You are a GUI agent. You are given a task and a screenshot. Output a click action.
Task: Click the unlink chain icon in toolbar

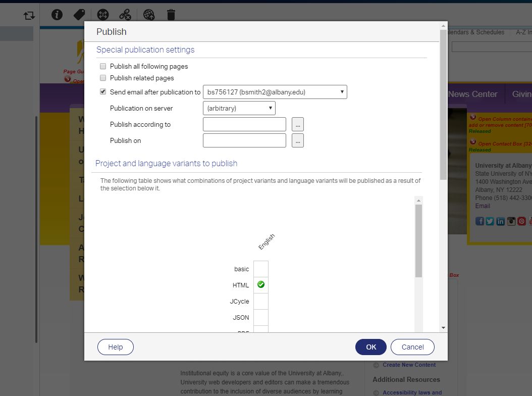(x=125, y=15)
